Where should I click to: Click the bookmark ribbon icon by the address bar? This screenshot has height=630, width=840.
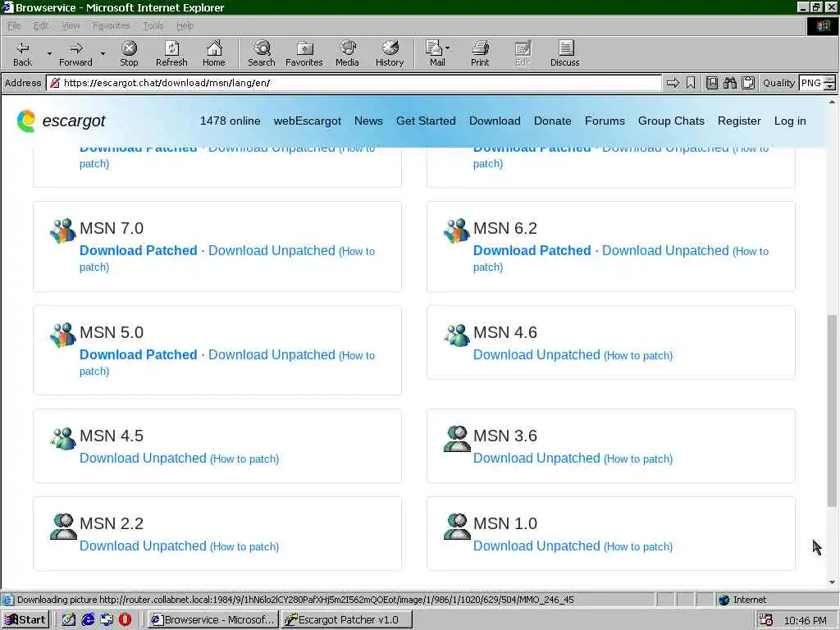click(x=691, y=83)
